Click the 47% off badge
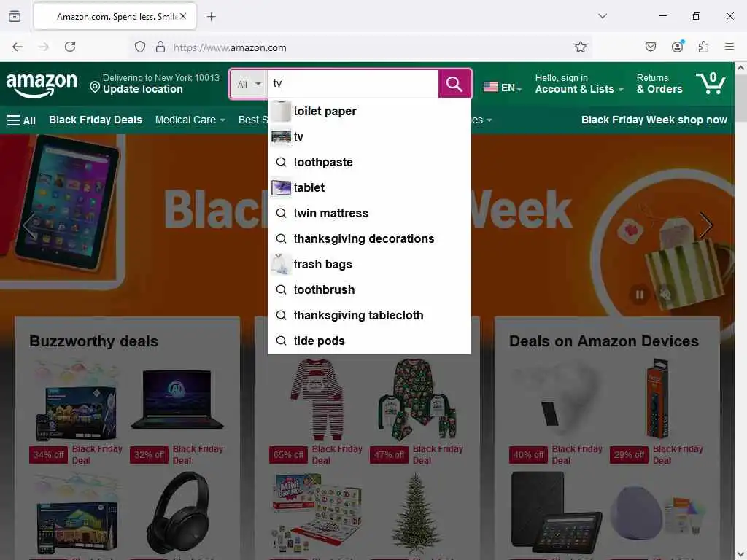 (390, 455)
